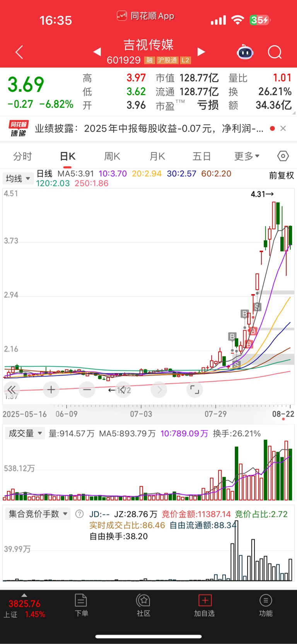Tap the 量比 1.01 value
The image size is (297, 644).
(x=260, y=78)
